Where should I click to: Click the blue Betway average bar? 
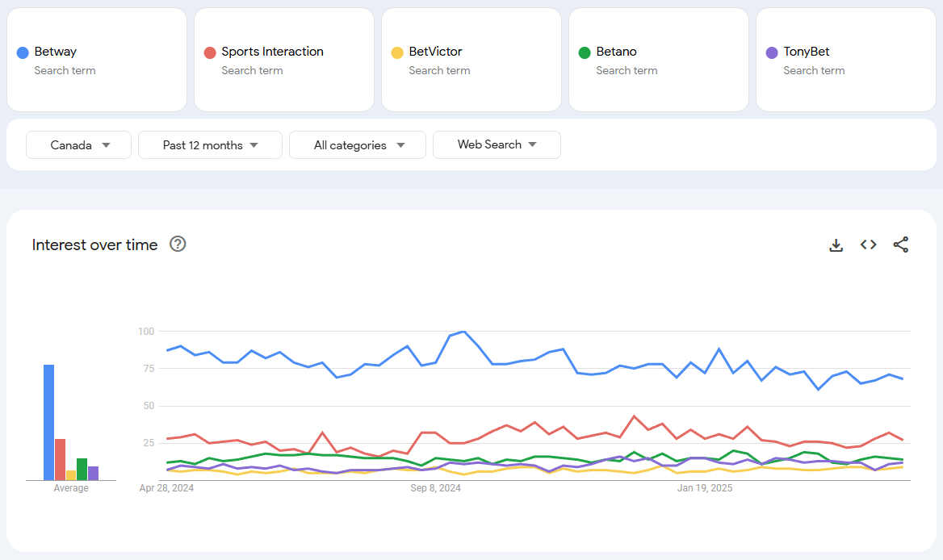click(48, 422)
